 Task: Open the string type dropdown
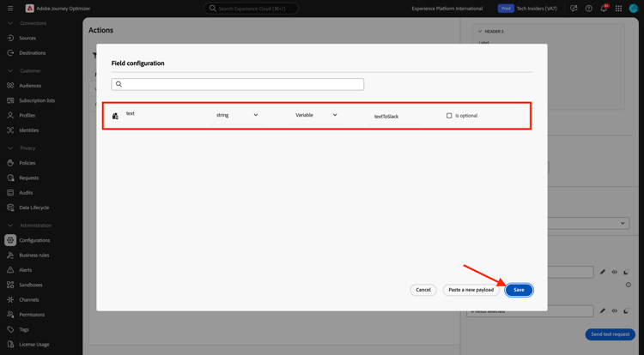pyautogui.click(x=237, y=115)
